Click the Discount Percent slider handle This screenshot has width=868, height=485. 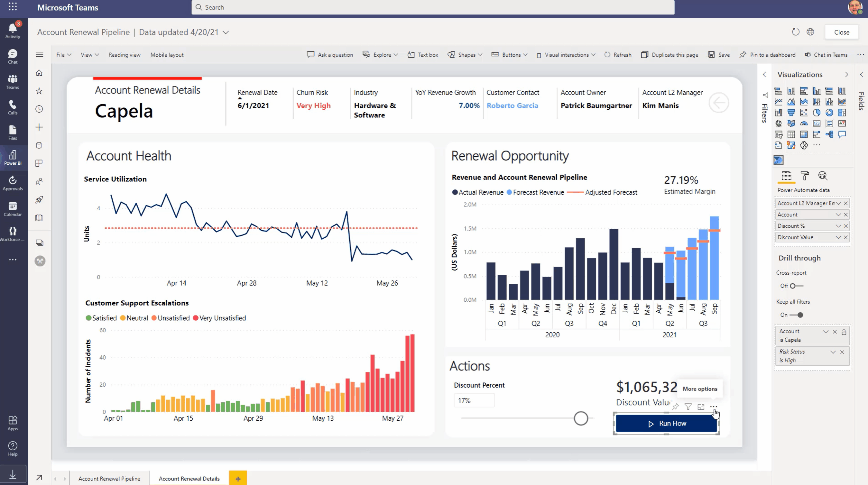click(x=581, y=418)
